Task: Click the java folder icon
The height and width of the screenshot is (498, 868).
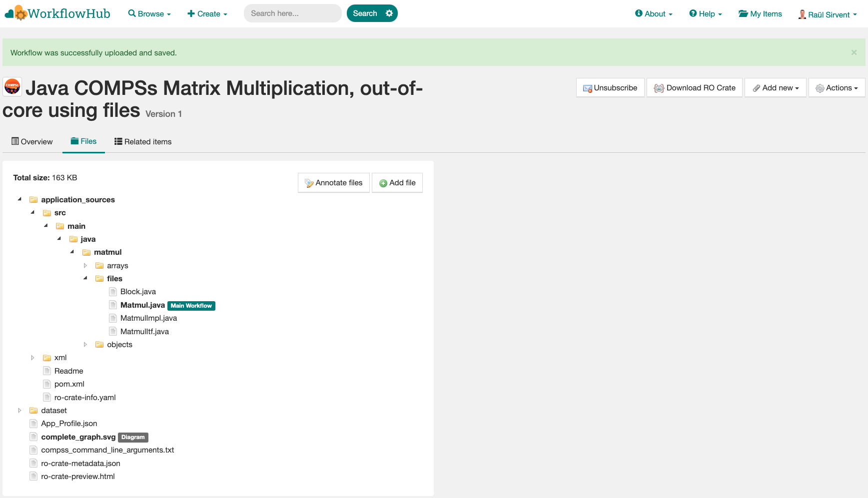Action: click(73, 239)
